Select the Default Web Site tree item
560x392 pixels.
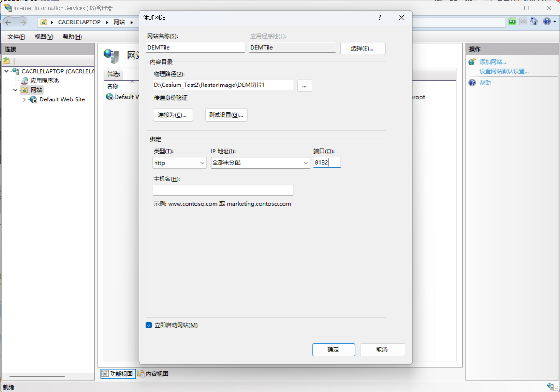[62, 99]
